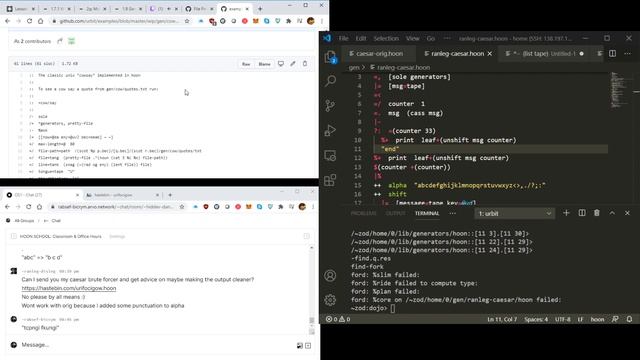The image size is (640, 360).
Task: Click the errors and warnings status indicator
Action: click(x=338, y=319)
